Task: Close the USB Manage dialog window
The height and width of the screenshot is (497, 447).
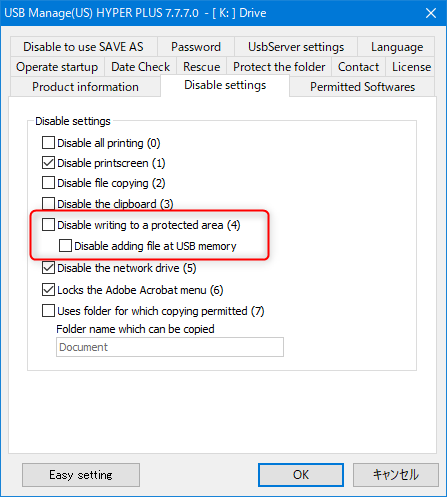Action: click(431, 13)
